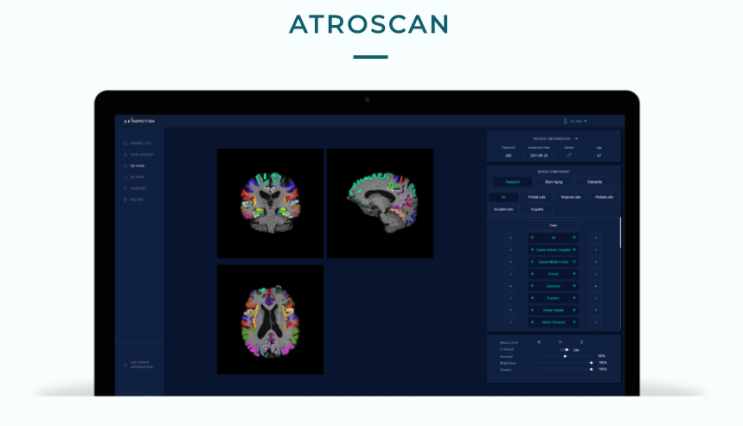Adjust the Opacity slider
Screen dimensions: 743x426
coord(565,370)
